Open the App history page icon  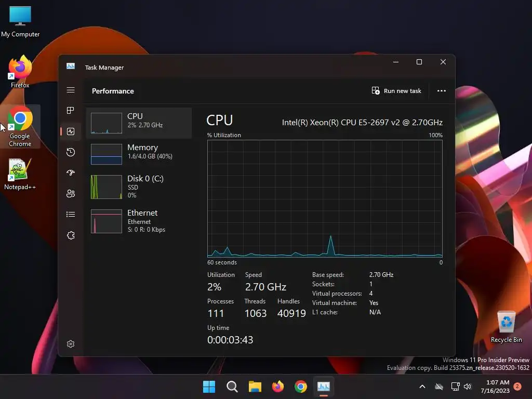point(71,152)
